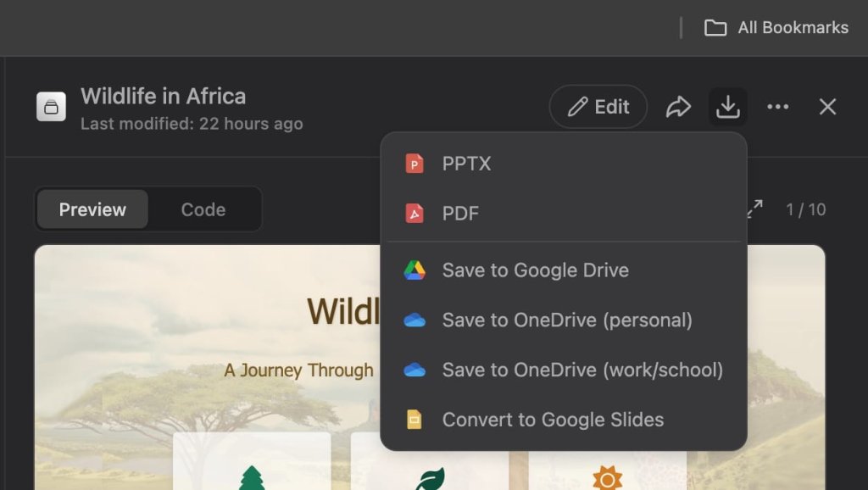Choose PPTX download option
Screen dimensions: 868x490
[x=564, y=164]
